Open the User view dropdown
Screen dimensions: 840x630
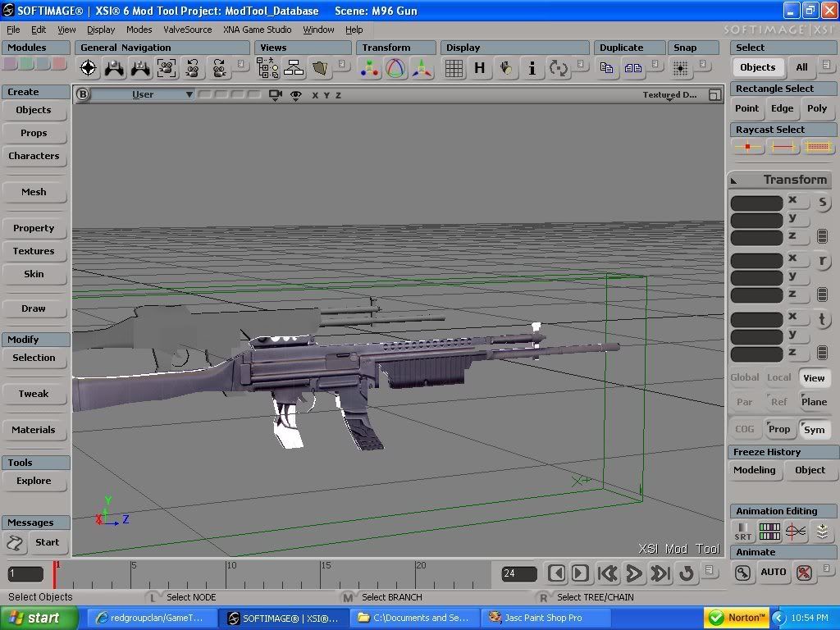click(143, 95)
